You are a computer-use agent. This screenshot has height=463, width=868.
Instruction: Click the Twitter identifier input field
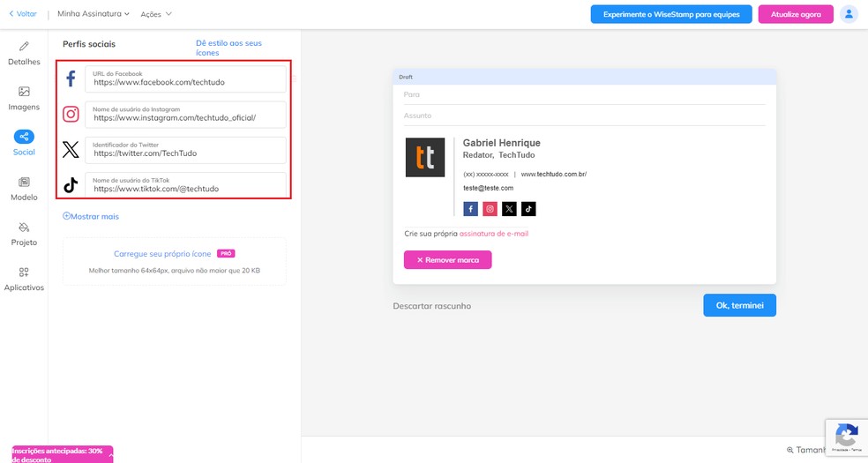pos(186,151)
